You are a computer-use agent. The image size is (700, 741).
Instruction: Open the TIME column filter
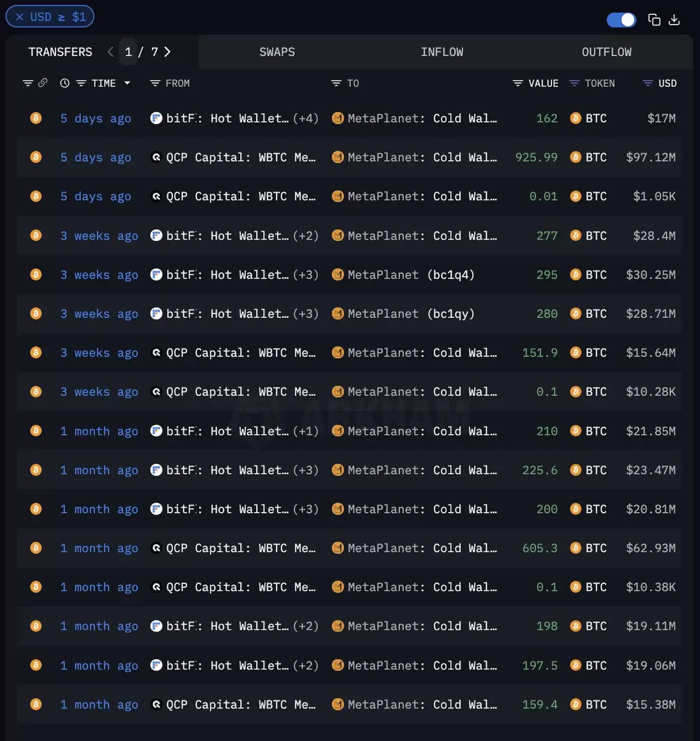81,83
